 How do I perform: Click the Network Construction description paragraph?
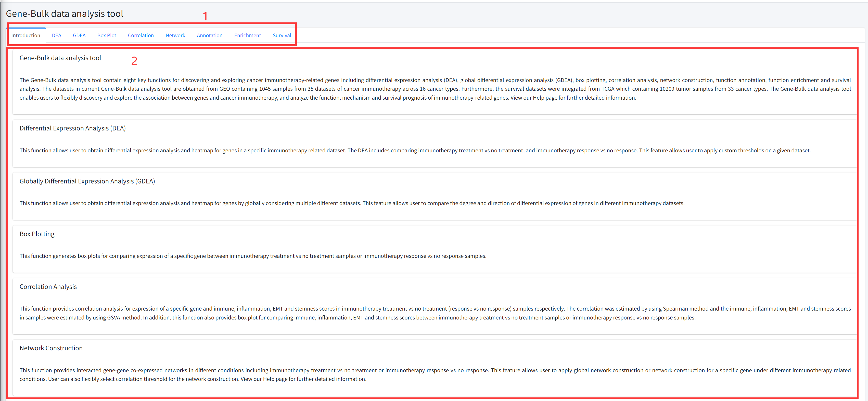[435, 375]
